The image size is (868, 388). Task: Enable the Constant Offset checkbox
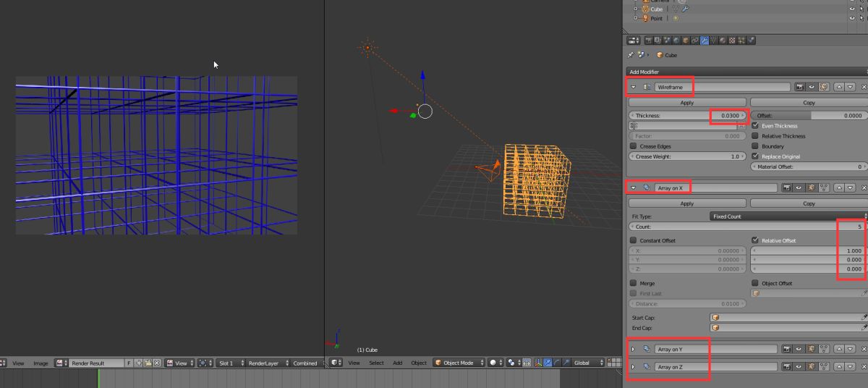point(634,240)
